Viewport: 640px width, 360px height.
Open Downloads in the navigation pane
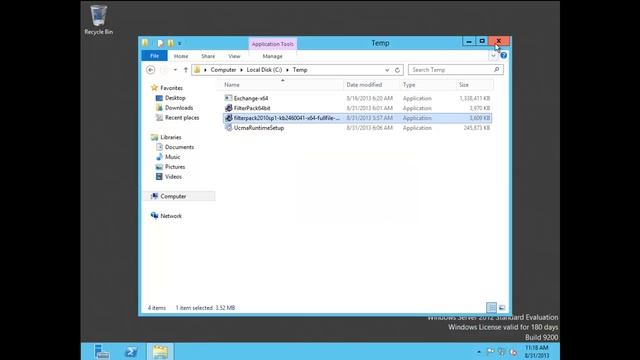[x=179, y=108]
